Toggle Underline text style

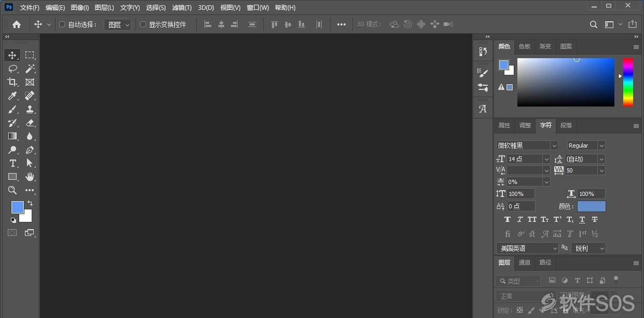coord(582,220)
